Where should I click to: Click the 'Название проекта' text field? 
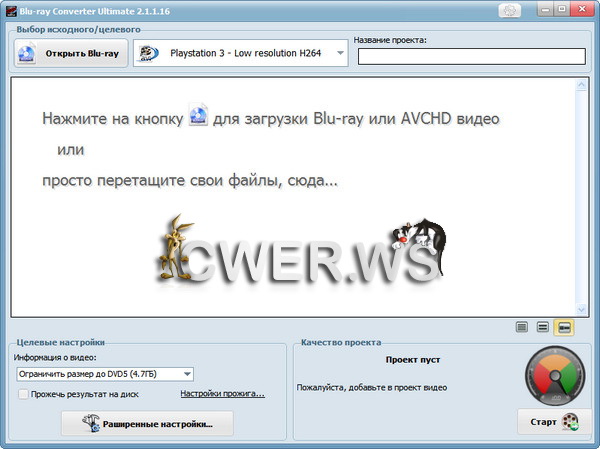[x=471, y=57]
